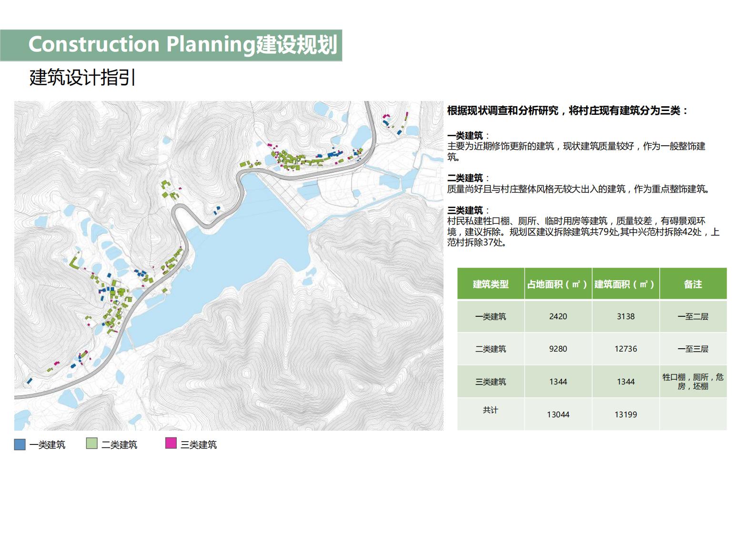Click the 占地面积（㎡） table header

[x=558, y=284]
